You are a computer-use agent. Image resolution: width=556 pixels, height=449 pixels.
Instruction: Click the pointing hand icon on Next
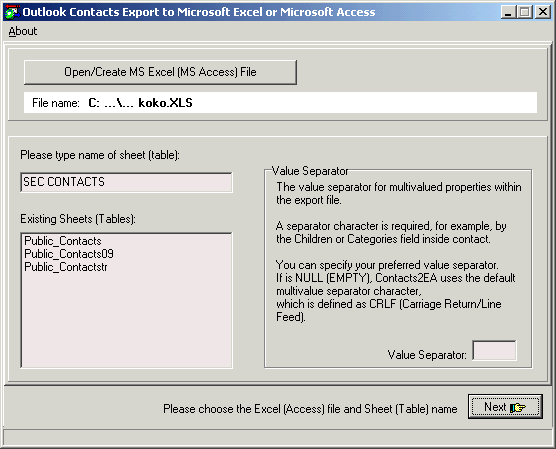517,408
